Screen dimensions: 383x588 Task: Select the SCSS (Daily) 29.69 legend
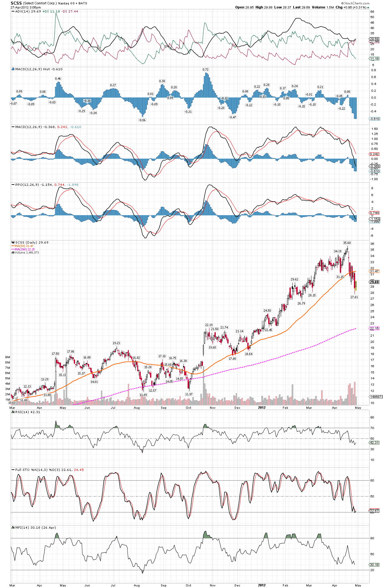pyautogui.click(x=32, y=243)
